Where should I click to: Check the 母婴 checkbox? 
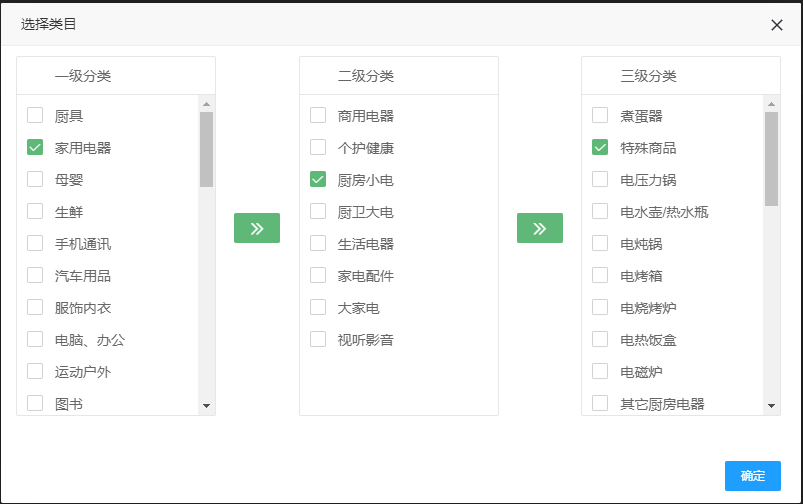(35, 179)
